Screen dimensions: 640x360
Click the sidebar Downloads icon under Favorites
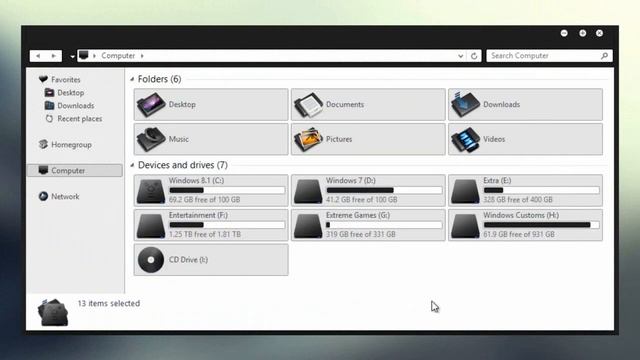(49, 105)
